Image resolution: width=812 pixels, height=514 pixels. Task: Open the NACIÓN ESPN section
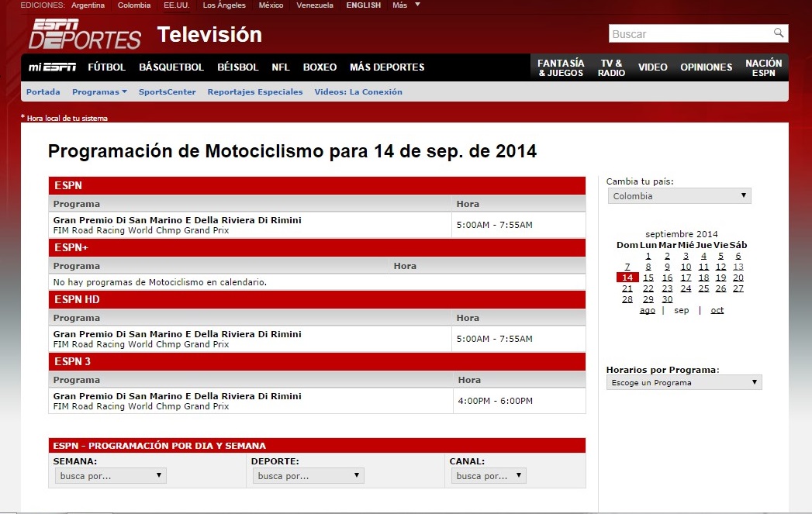[764, 67]
